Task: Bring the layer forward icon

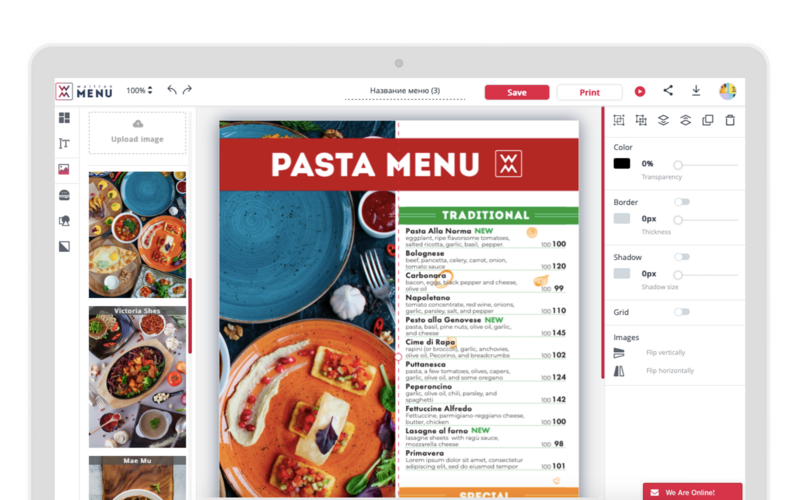Action: point(685,120)
